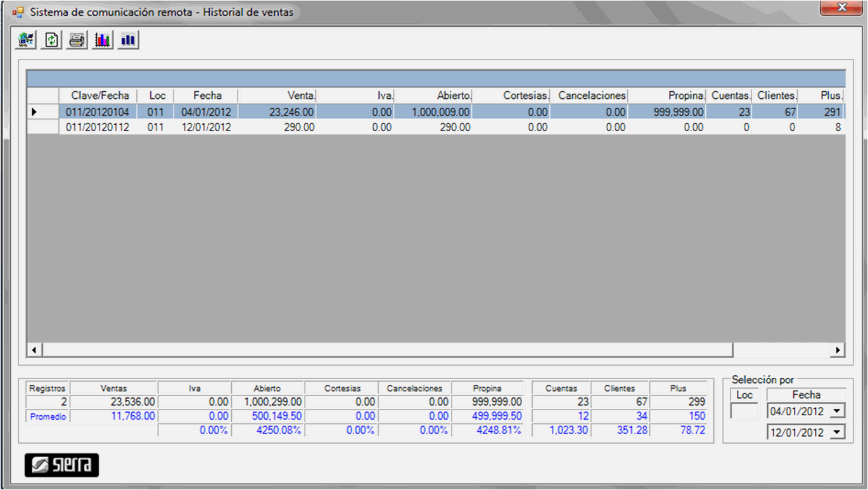
Task: Click the green arrows refresh icon
Action: coord(51,40)
